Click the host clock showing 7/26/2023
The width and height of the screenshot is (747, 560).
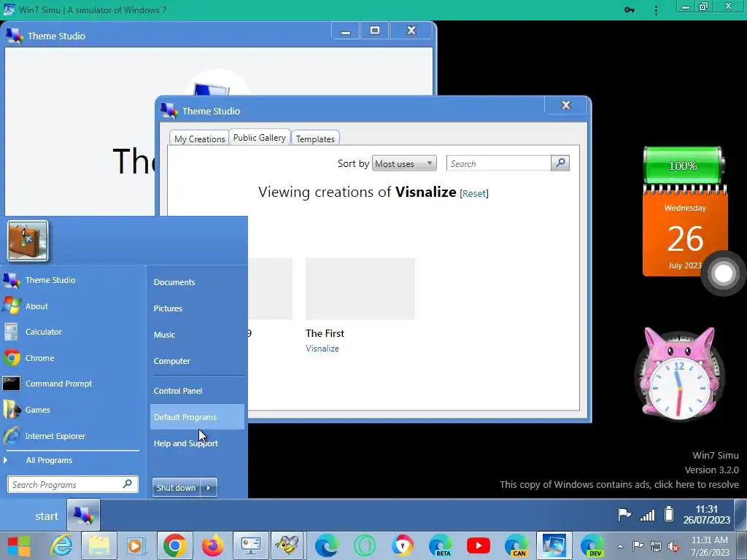click(x=710, y=546)
